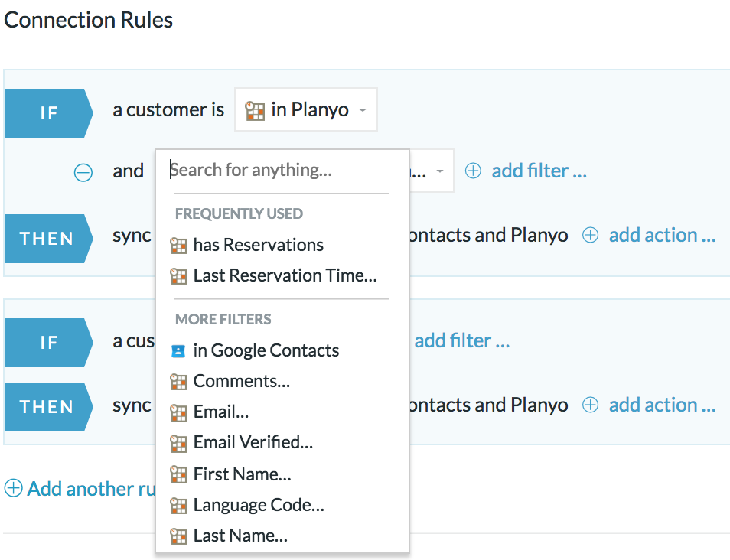Click the Planyo icon next to 'Language Code...'
Screen dimensions: 730x560
click(x=178, y=506)
